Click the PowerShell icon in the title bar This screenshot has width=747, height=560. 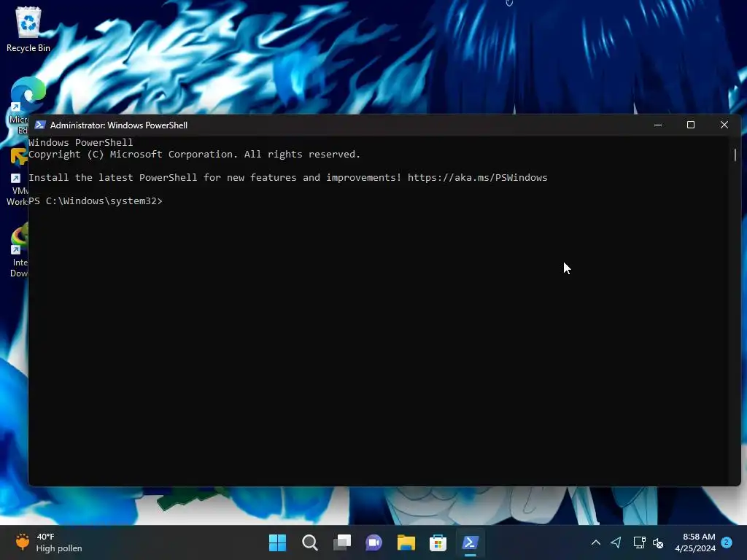40,125
